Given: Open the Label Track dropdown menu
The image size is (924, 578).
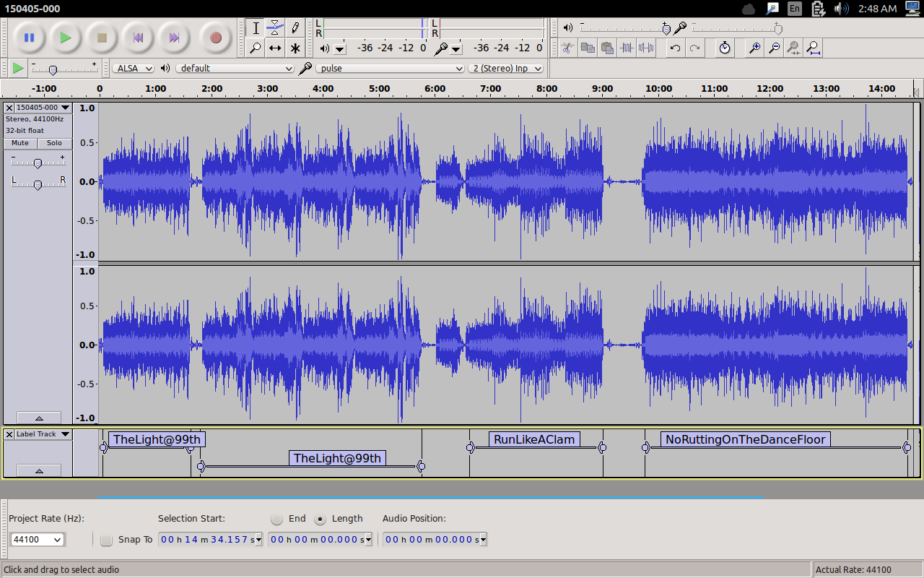Looking at the screenshot, I should tap(43, 434).
